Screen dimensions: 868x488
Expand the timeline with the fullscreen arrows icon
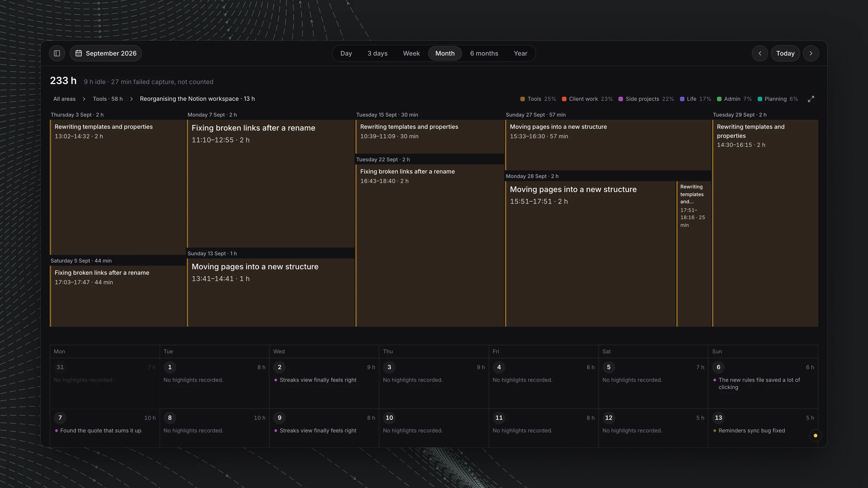[x=811, y=99]
